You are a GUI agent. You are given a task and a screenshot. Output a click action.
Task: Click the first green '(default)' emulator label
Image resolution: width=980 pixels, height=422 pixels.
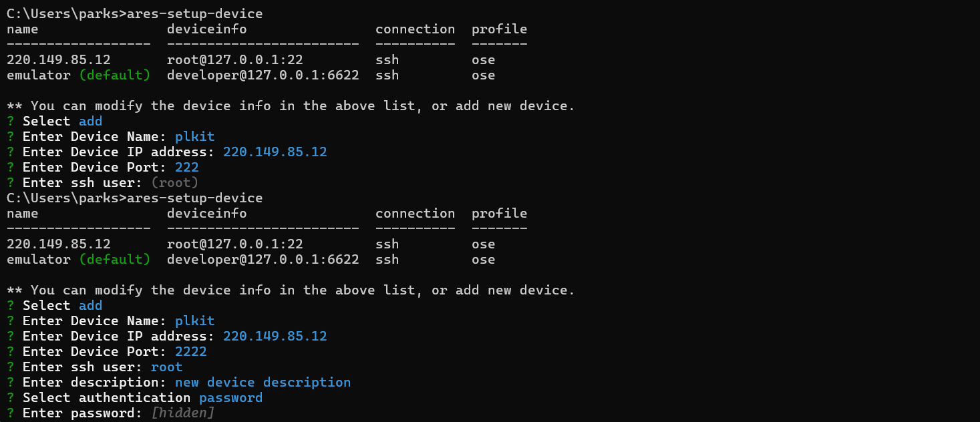point(114,75)
